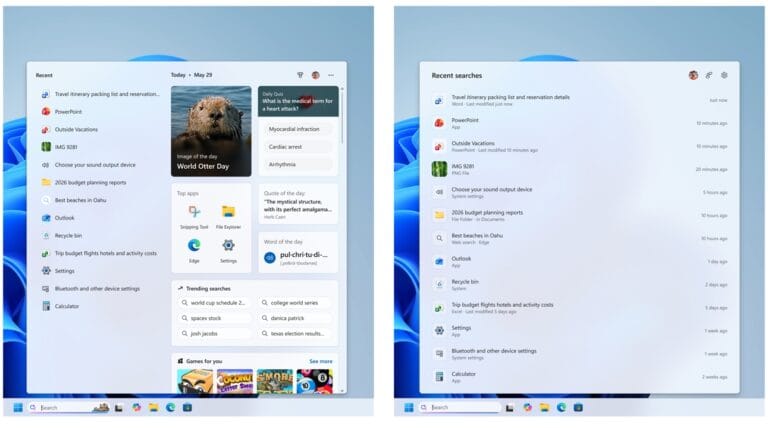The height and width of the screenshot is (428, 768).
Task: Open Task View on left taskbar
Action: click(119, 407)
